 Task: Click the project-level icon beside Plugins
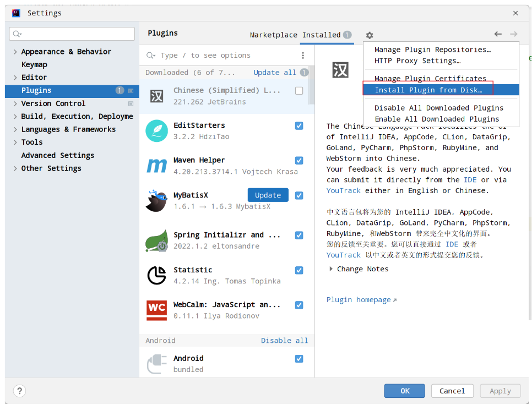click(131, 90)
